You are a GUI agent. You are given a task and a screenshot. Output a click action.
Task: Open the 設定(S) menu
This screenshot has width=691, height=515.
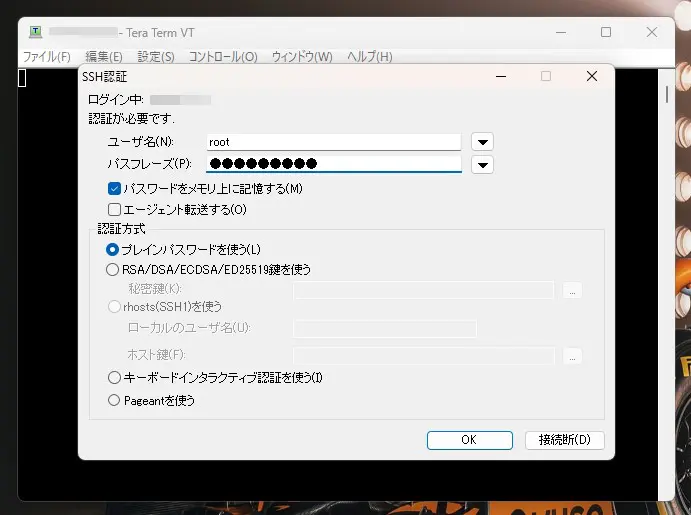[155, 57]
